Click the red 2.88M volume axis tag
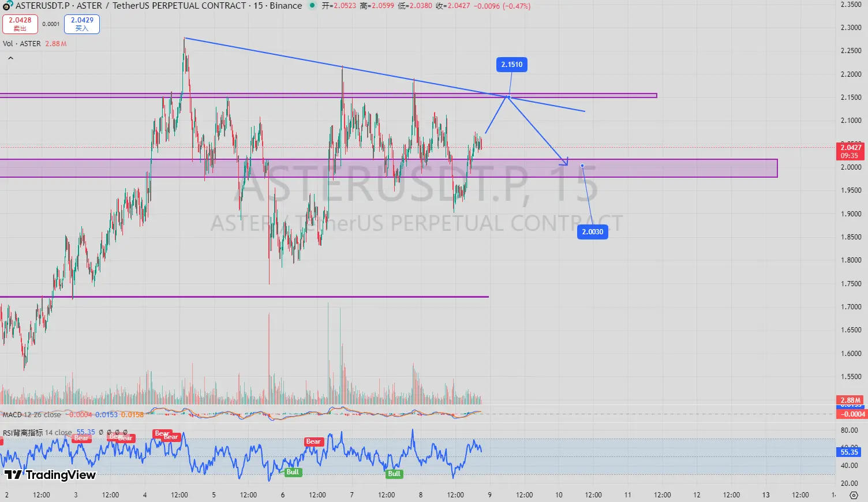This screenshot has height=502, width=868. point(850,400)
